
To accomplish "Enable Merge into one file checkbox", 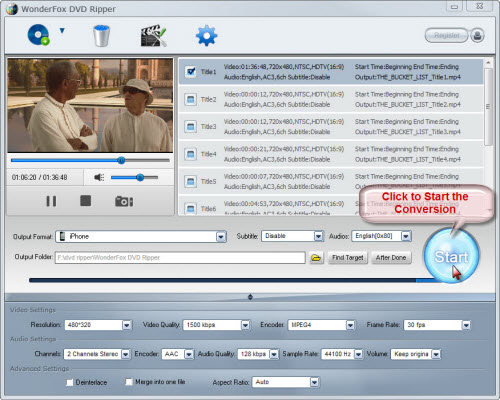I will (x=129, y=382).
